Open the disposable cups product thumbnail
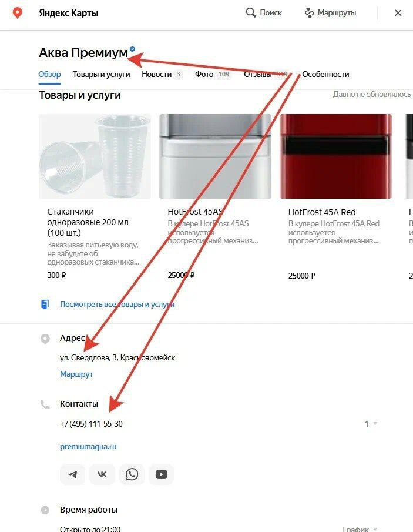This screenshot has height=532, width=413. 95,156
